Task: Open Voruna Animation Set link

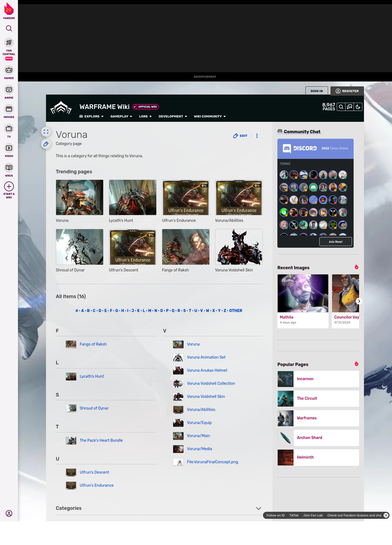Action: [x=206, y=357]
